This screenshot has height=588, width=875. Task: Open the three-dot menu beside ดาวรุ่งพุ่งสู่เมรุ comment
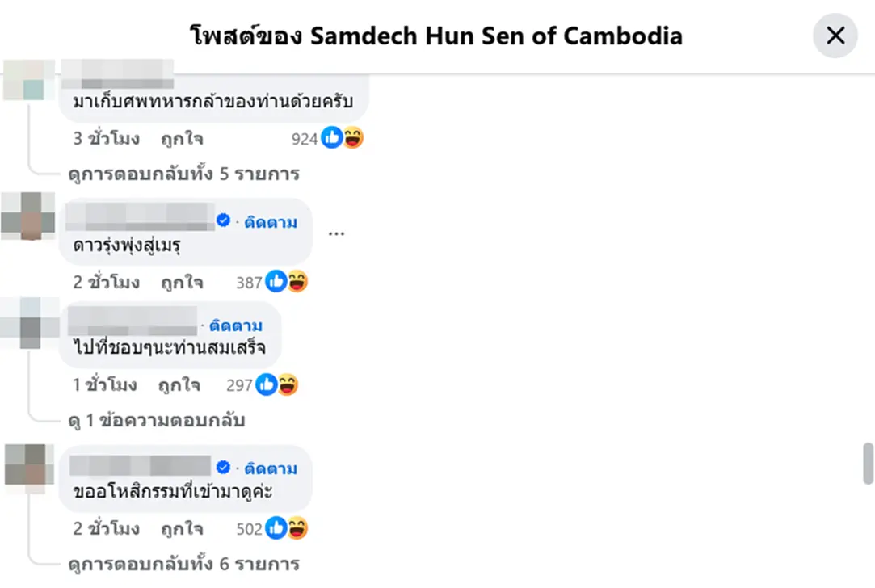pos(336,233)
